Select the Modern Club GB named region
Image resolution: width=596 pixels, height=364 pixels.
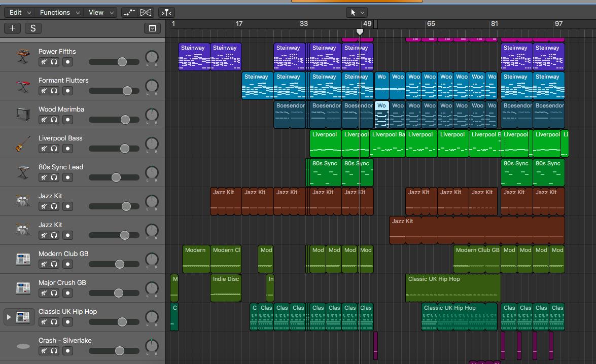477,259
